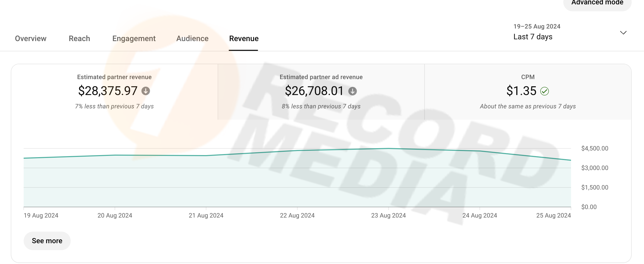Click the 19 Aug 2024 axis label

(x=41, y=215)
